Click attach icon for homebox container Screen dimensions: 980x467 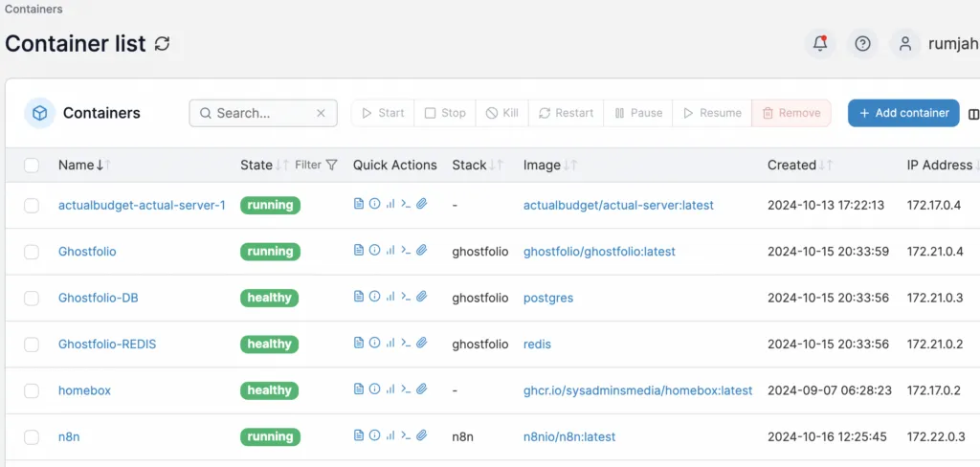tap(421, 389)
